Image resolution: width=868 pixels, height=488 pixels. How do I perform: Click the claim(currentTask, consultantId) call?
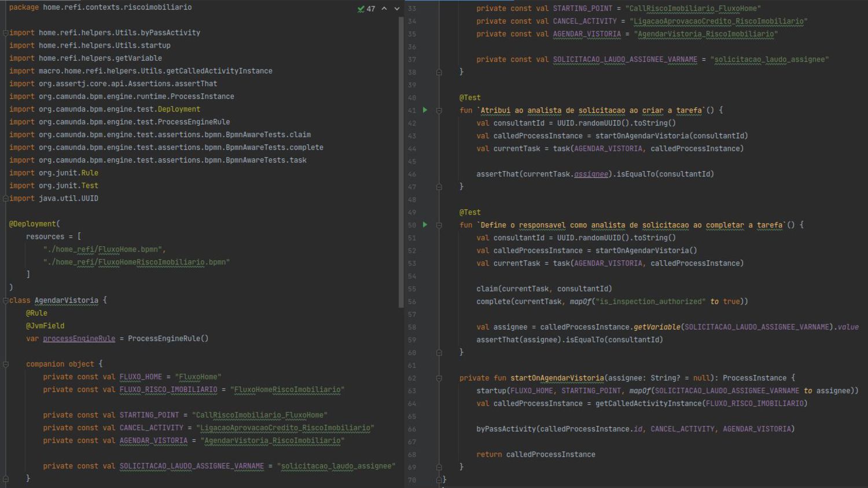[x=544, y=289]
